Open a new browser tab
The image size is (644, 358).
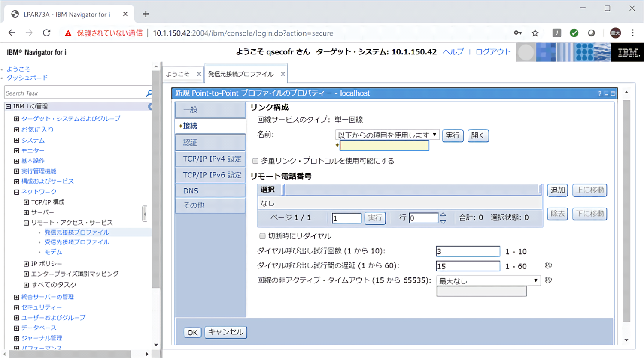tap(146, 14)
